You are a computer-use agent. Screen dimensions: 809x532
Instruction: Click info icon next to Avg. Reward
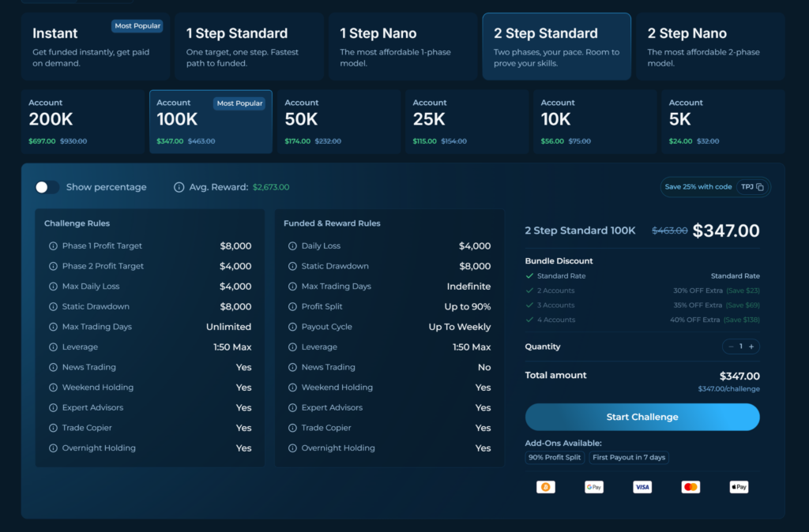pos(179,187)
